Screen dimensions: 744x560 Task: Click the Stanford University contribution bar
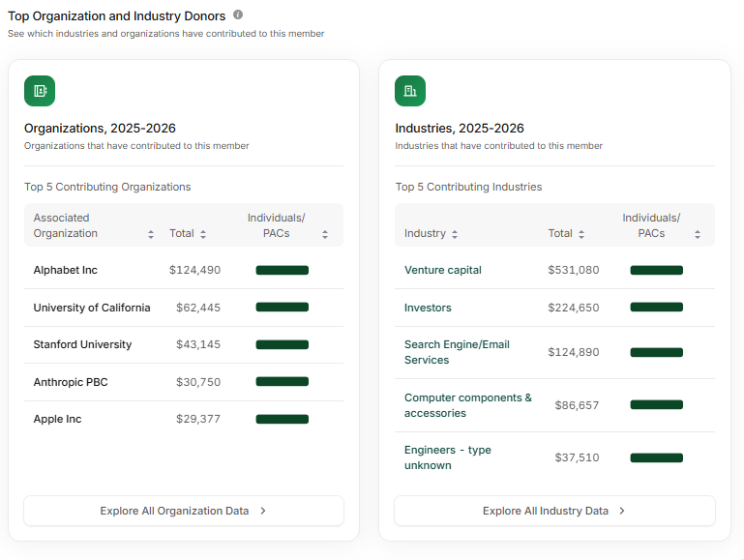[x=283, y=344]
